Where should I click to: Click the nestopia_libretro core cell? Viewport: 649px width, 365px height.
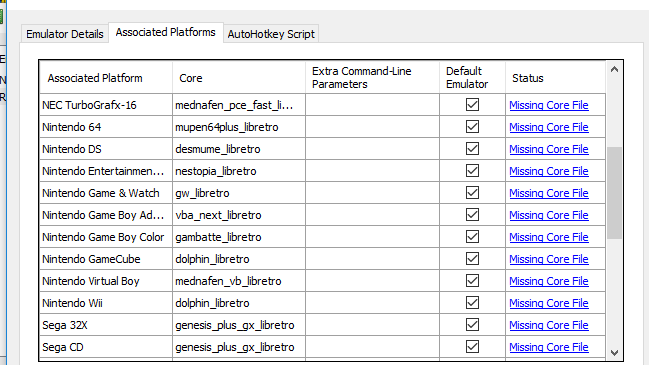click(x=239, y=171)
